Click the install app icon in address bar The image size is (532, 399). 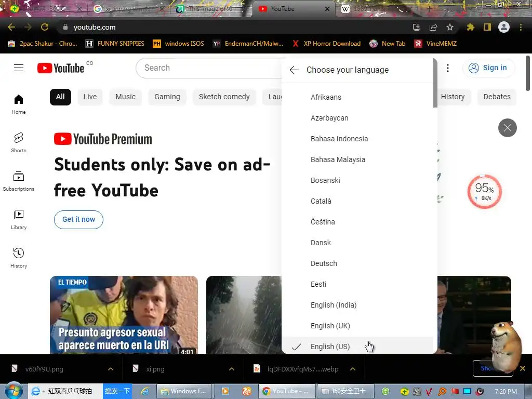pyautogui.click(x=416, y=27)
